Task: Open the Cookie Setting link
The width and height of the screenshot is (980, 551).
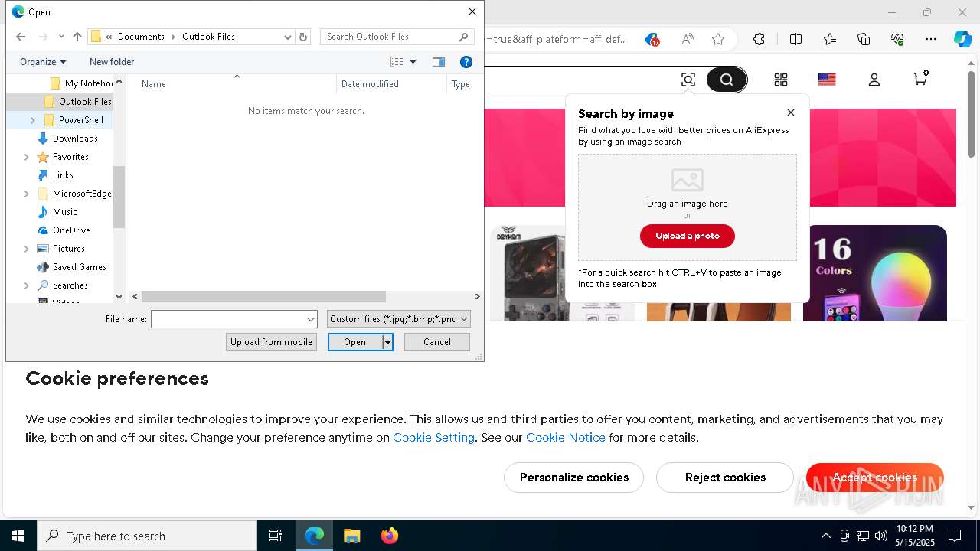Action: [x=434, y=438]
